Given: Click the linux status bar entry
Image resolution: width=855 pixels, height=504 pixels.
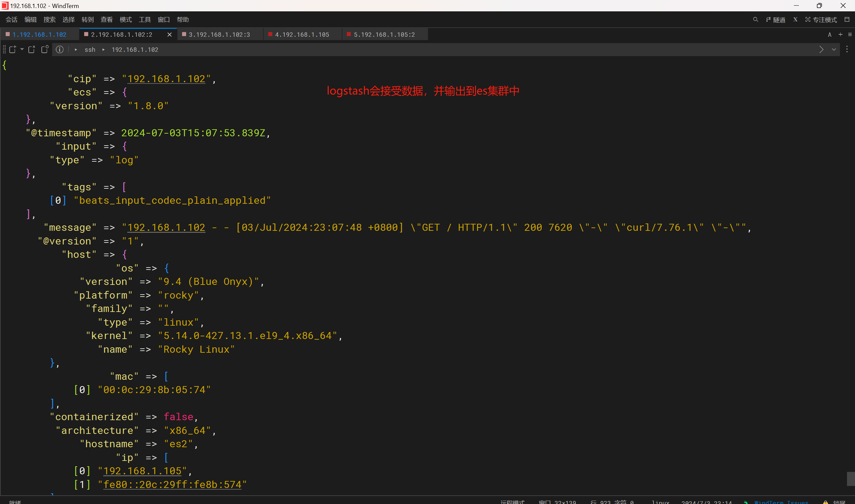Looking at the screenshot, I should (660, 502).
